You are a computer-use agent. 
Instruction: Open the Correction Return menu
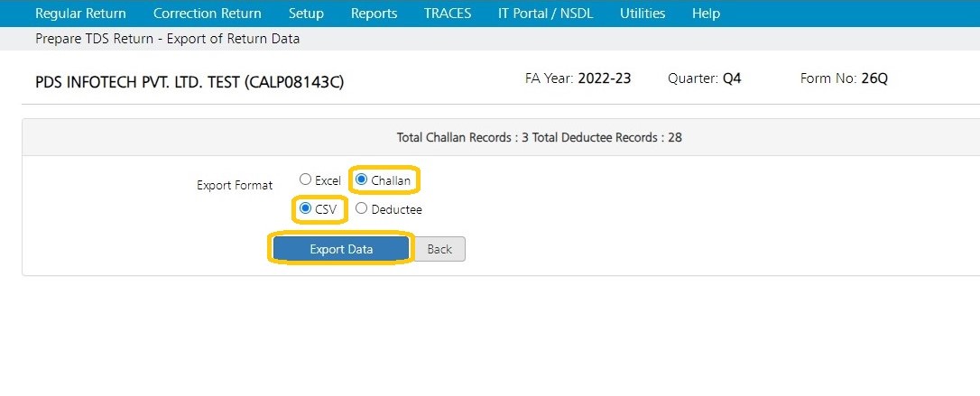(207, 14)
